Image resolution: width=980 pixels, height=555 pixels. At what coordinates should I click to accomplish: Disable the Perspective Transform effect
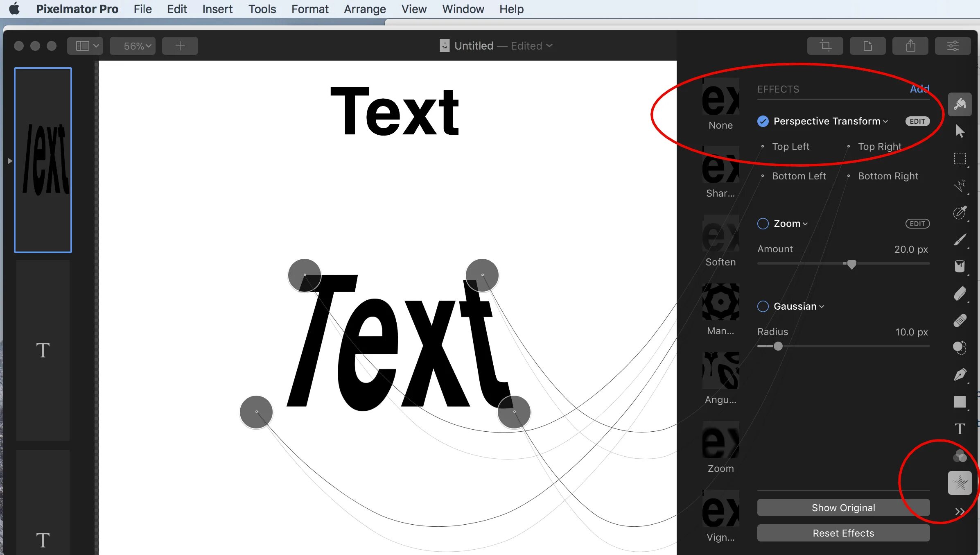763,121
